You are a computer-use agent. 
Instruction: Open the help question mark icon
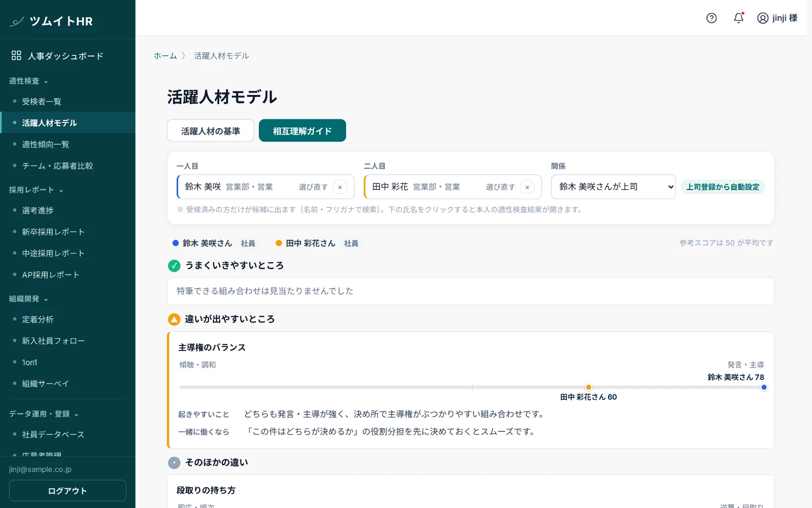point(712,18)
